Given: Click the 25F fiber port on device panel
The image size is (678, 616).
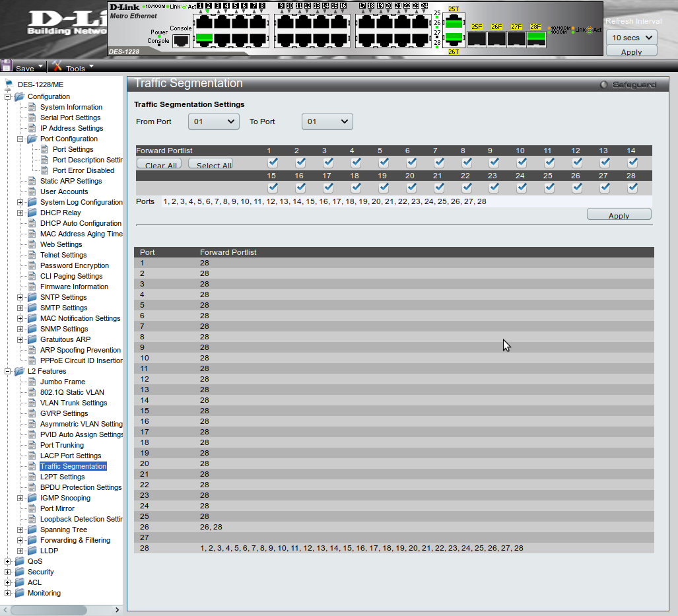Looking at the screenshot, I should tap(477, 38).
